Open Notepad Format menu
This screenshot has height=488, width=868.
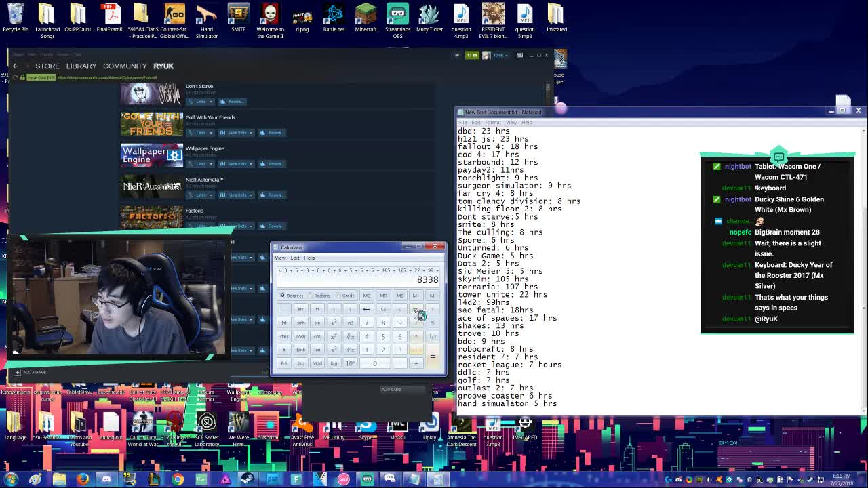[x=493, y=123]
